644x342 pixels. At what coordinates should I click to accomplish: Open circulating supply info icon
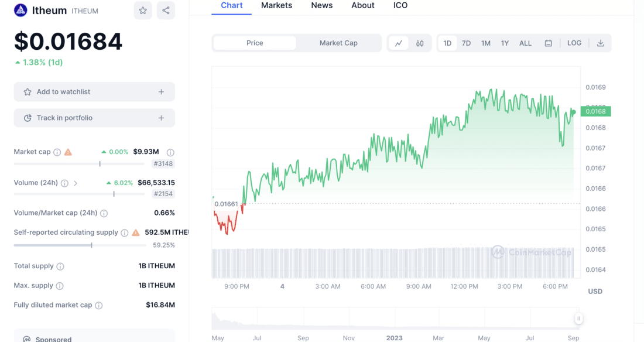125,232
